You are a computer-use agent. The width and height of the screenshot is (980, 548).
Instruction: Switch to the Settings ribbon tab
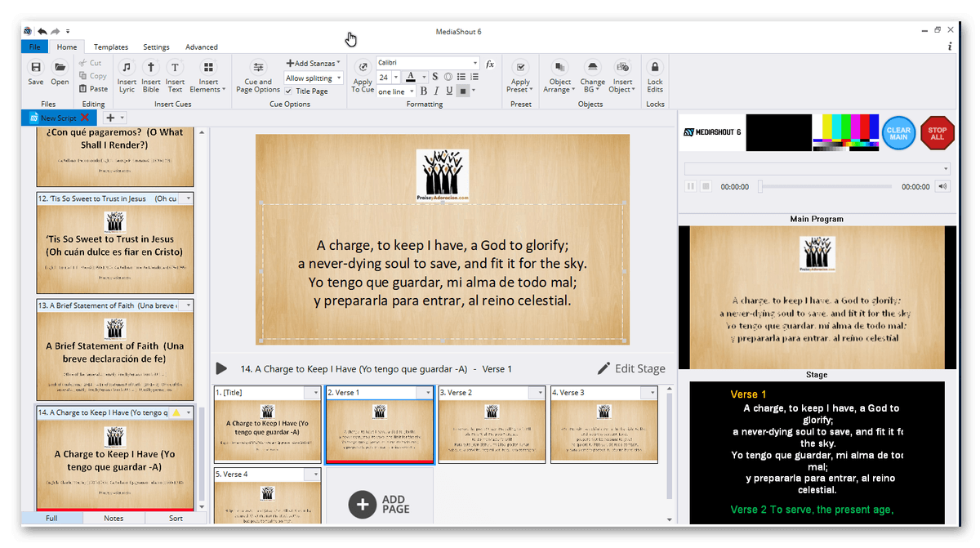tap(156, 47)
